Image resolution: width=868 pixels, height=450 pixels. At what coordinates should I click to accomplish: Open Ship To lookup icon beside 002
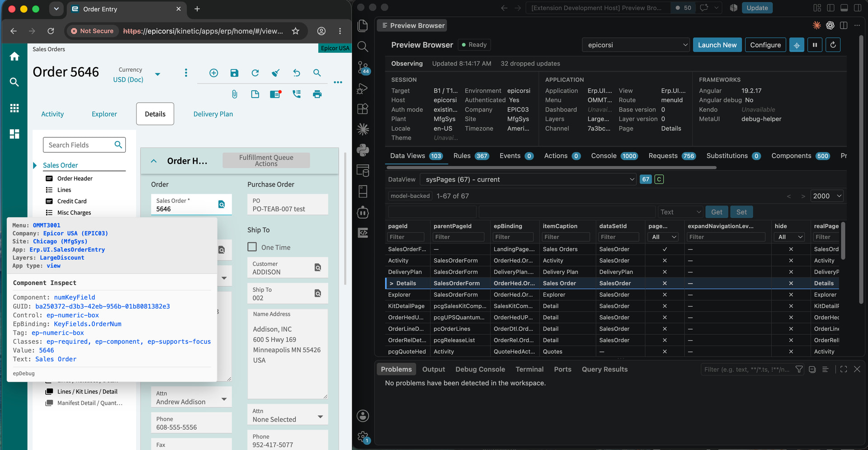point(318,293)
